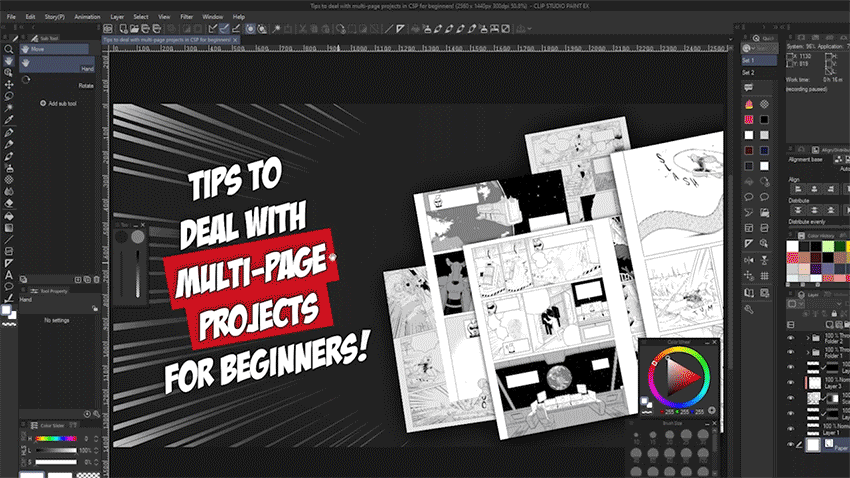The image size is (850, 478).
Task: Select the Fill bucket tool
Action: pyautogui.click(x=9, y=216)
